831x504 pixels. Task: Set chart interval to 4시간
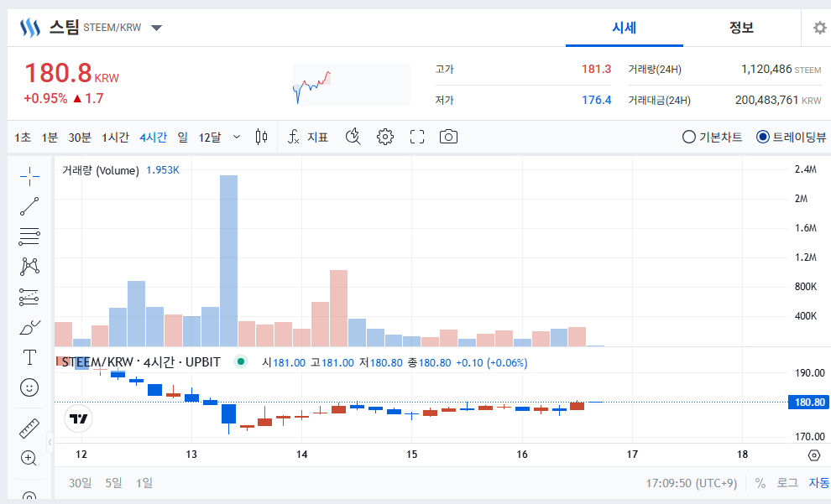(x=153, y=138)
